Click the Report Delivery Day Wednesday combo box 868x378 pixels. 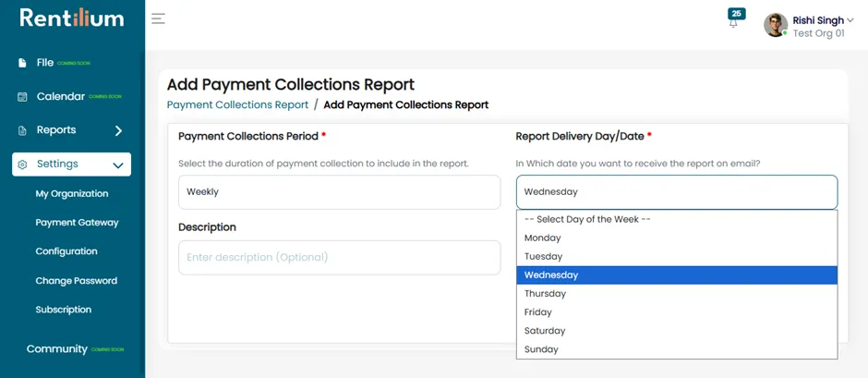point(677,192)
